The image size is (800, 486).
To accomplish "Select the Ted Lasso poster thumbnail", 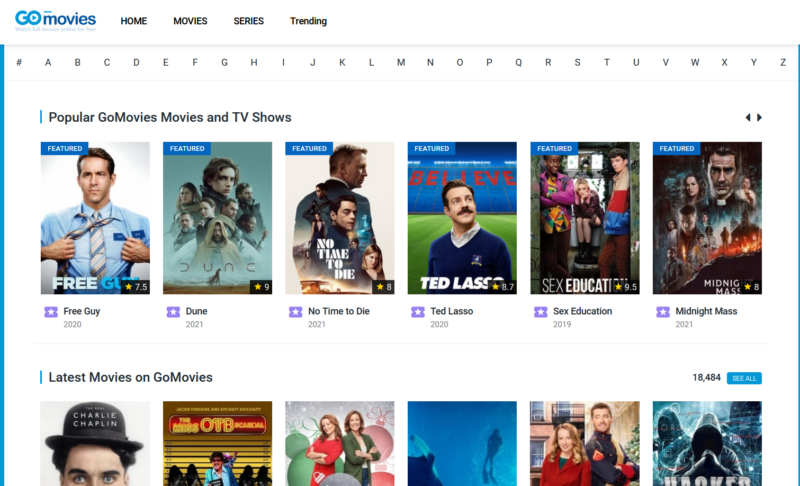I will 462,218.
